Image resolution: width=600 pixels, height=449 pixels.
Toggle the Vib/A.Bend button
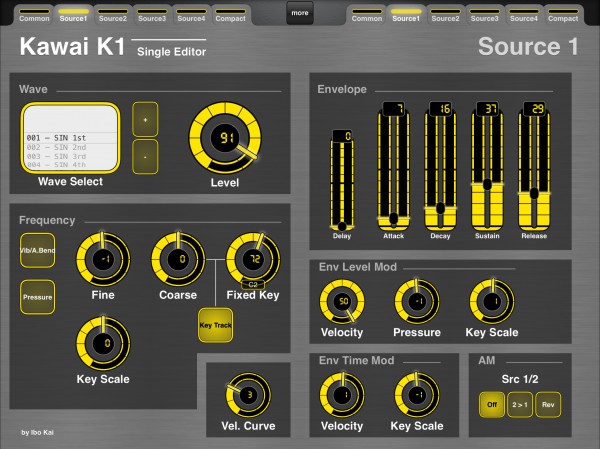pyautogui.click(x=38, y=250)
